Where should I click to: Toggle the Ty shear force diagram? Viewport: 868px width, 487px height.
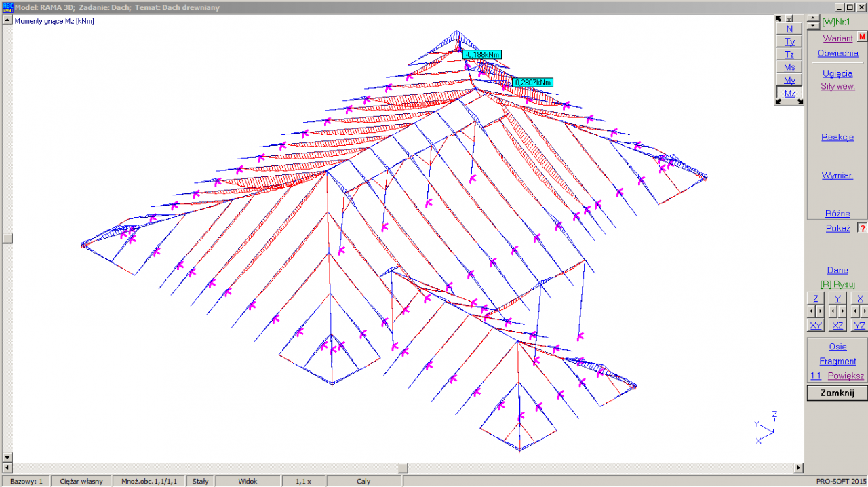click(789, 42)
